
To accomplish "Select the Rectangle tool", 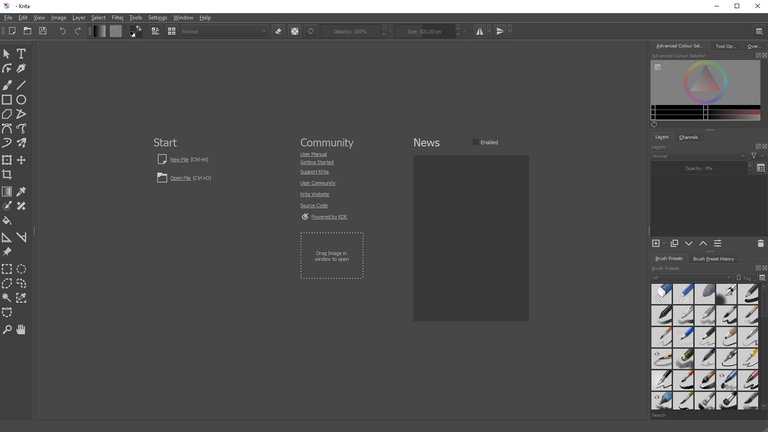I will point(7,100).
